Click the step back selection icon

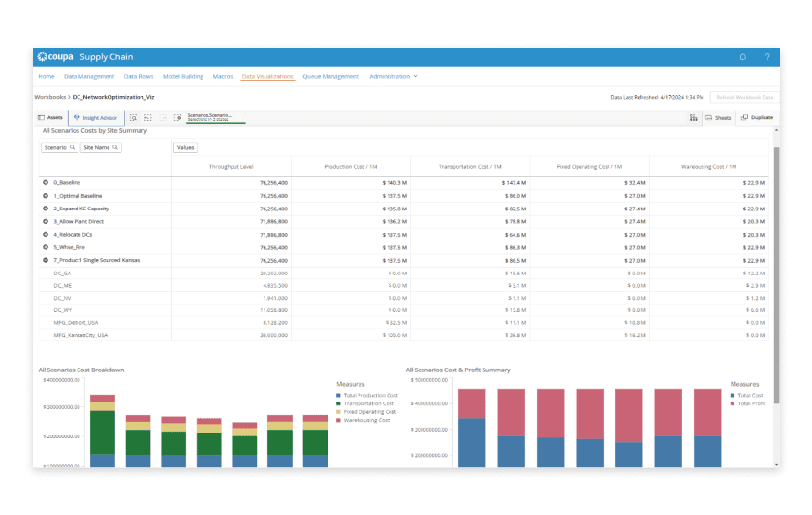tap(148, 118)
